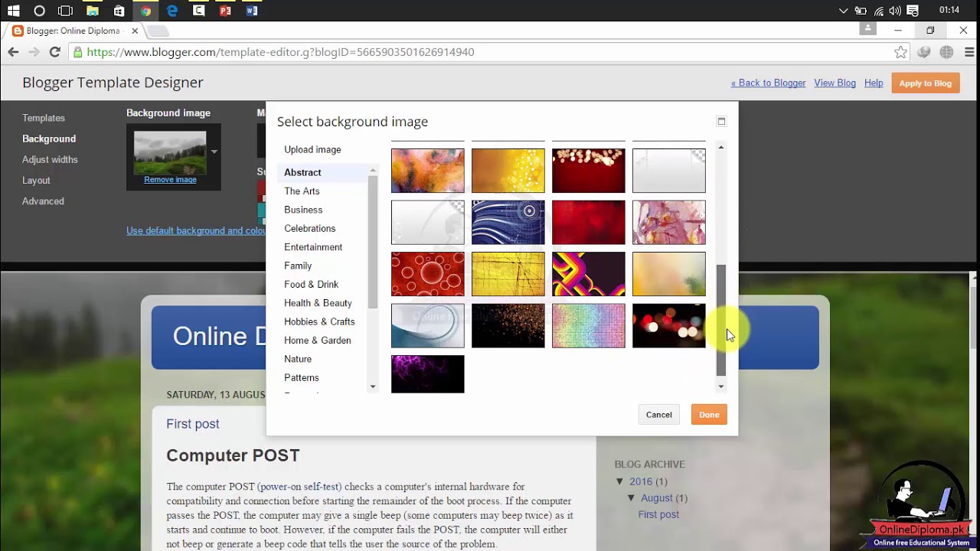Launch File Explorer from the taskbar

point(92,11)
